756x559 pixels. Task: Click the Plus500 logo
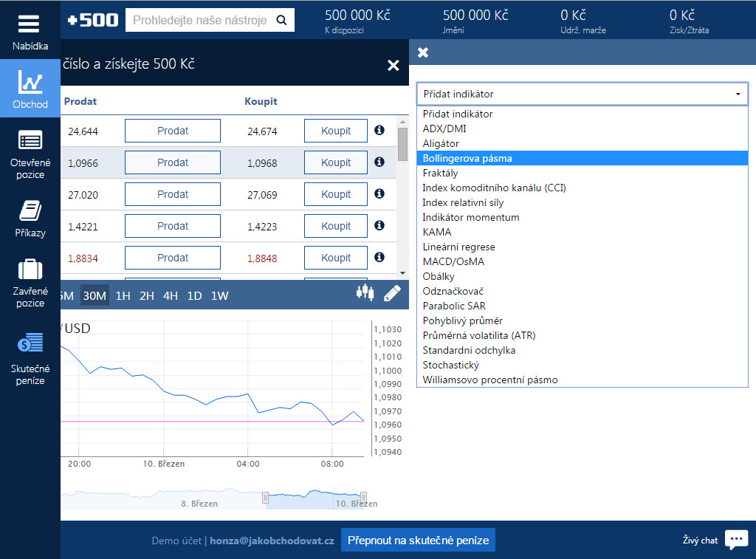(x=93, y=20)
